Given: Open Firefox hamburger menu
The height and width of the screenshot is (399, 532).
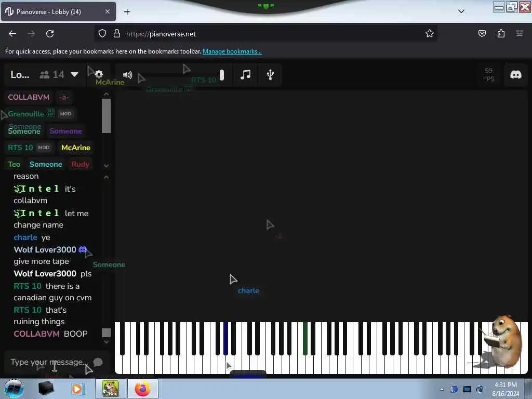Looking at the screenshot, I should point(520,33).
